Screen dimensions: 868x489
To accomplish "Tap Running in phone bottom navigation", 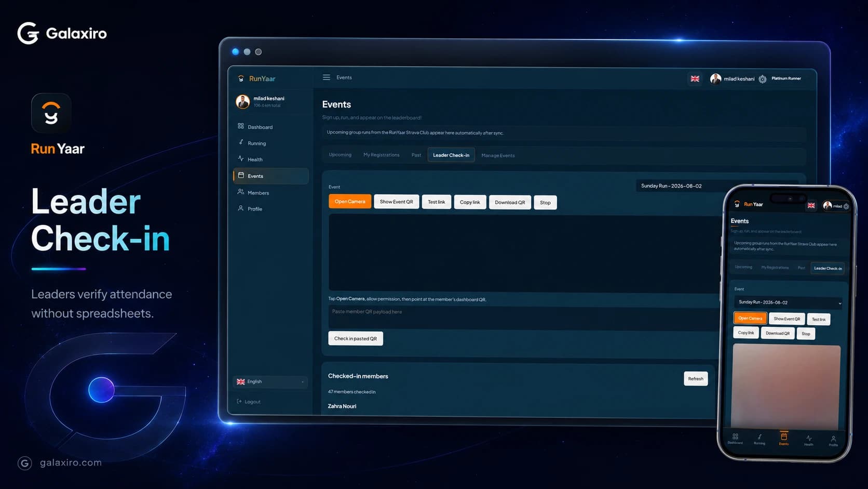I will (x=759, y=439).
